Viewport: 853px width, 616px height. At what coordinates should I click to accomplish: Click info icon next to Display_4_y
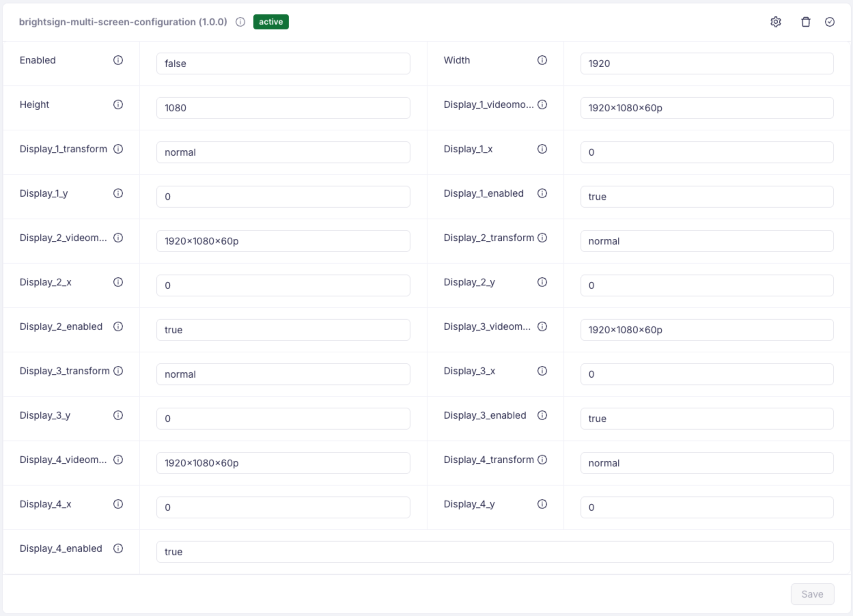pyautogui.click(x=542, y=504)
